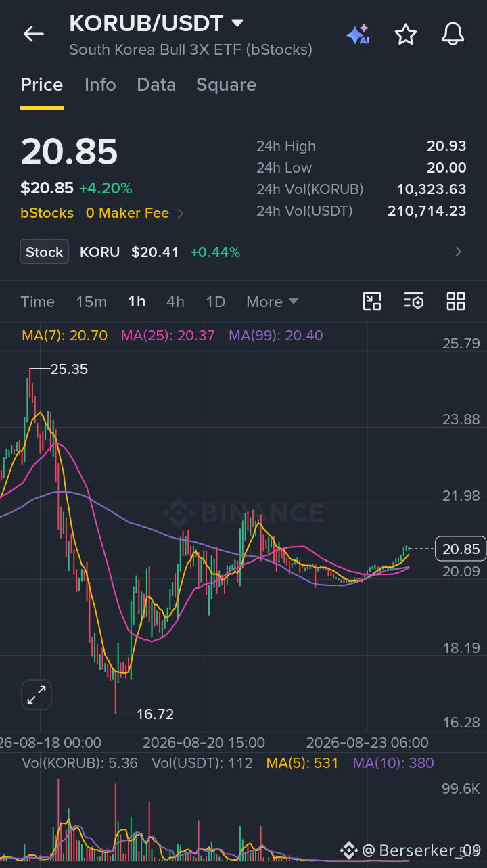Select the 1D chart interval
This screenshot has height=868, width=487.
tap(215, 302)
